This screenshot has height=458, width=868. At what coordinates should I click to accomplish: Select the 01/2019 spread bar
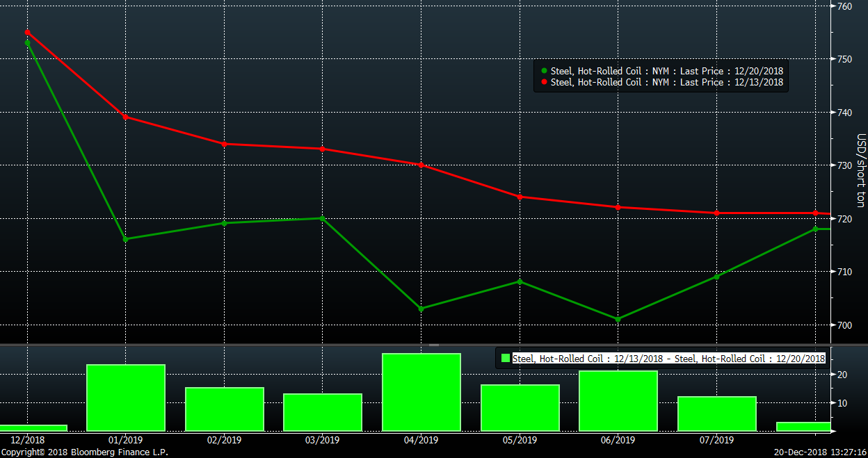click(125, 398)
